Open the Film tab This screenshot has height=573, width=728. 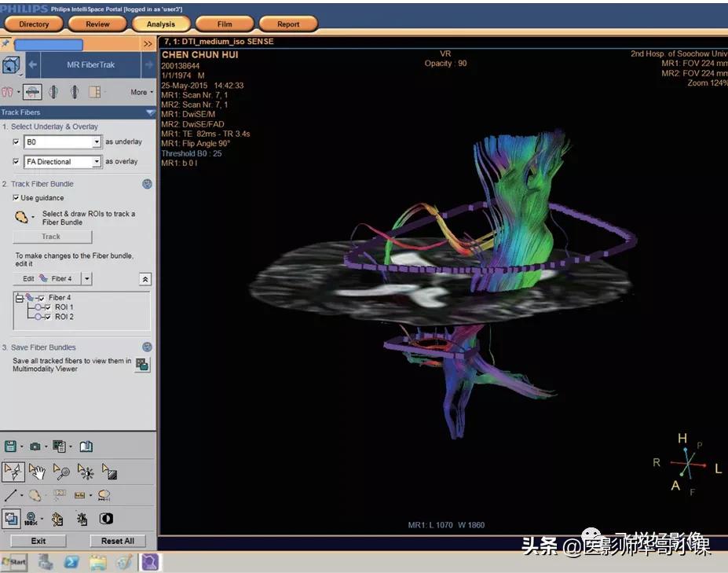click(x=225, y=24)
